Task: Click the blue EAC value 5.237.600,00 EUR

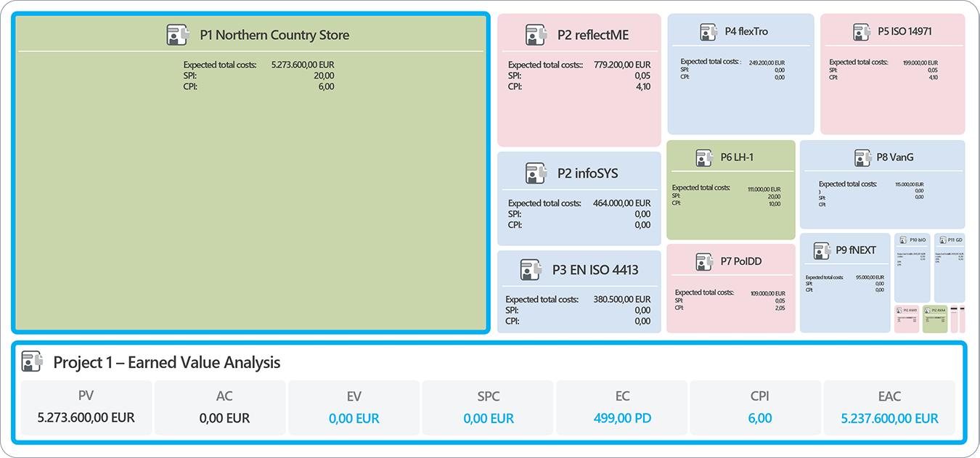Action: [889, 419]
